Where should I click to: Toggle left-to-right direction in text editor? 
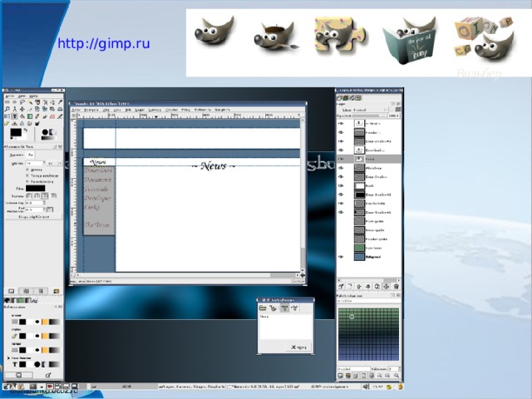pos(284,308)
